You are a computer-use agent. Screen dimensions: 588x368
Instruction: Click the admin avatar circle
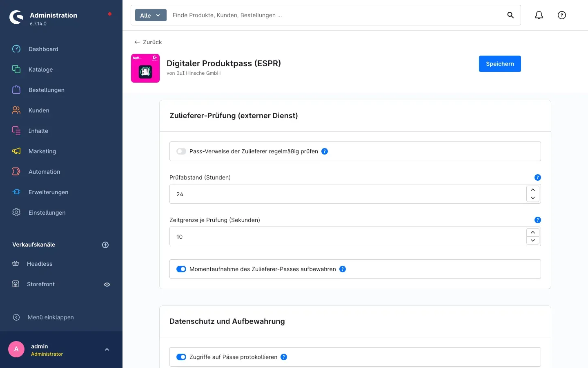pyautogui.click(x=16, y=349)
